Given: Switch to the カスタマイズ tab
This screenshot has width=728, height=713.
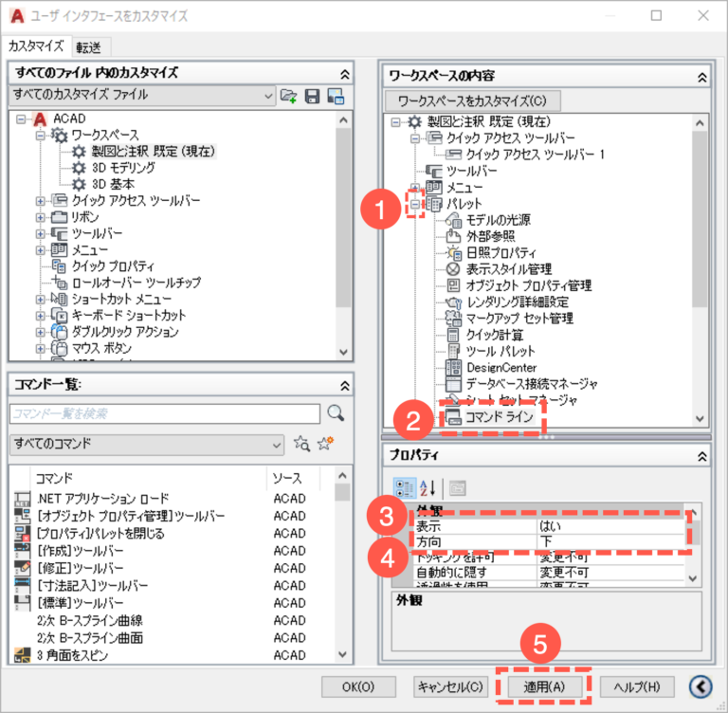Looking at the screenshot, I should click(36, 46).
